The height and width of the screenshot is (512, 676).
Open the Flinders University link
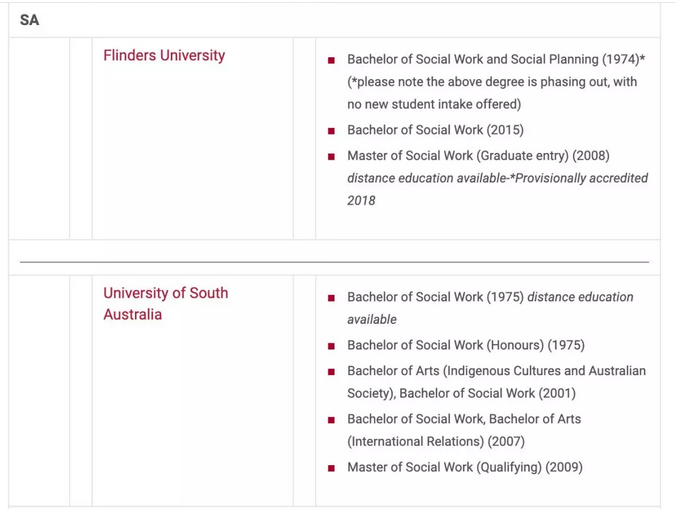(x=164, y=56)
